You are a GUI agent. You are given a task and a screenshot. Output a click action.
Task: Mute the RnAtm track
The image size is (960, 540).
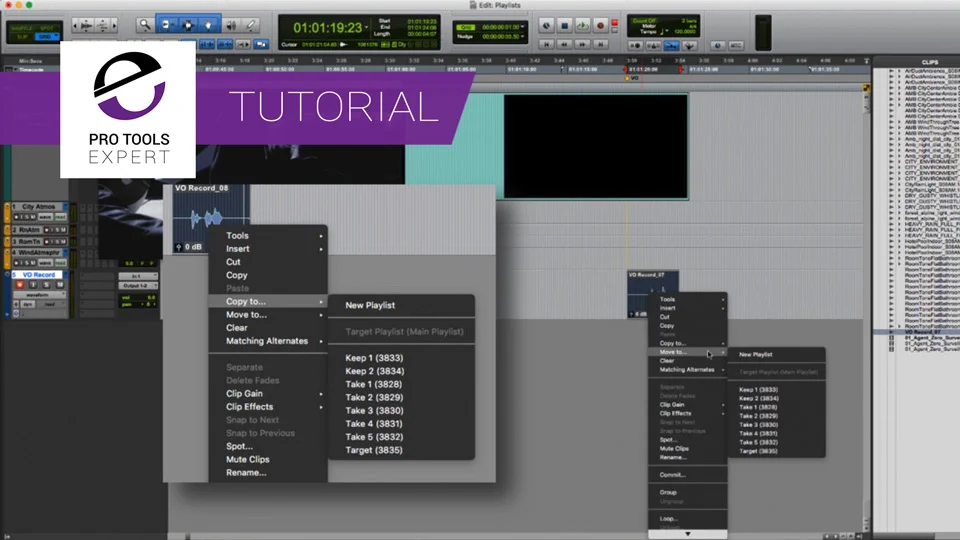point(64,230)
